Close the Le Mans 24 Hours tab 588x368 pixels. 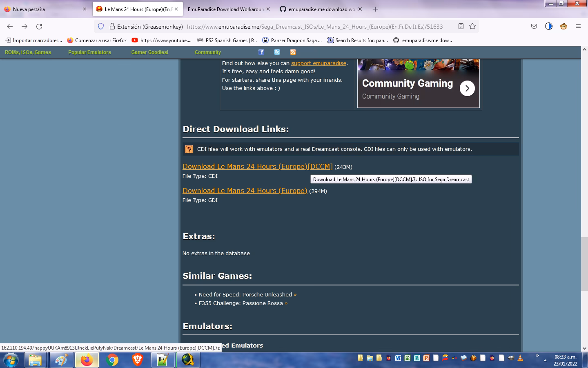coord(176,9)
